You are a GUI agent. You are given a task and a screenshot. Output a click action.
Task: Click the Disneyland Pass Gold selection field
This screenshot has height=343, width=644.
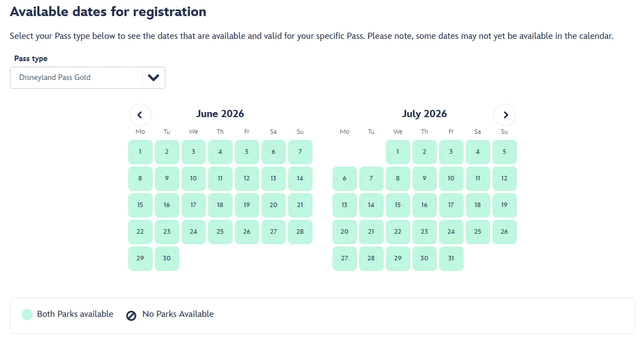tap(76, 78)
